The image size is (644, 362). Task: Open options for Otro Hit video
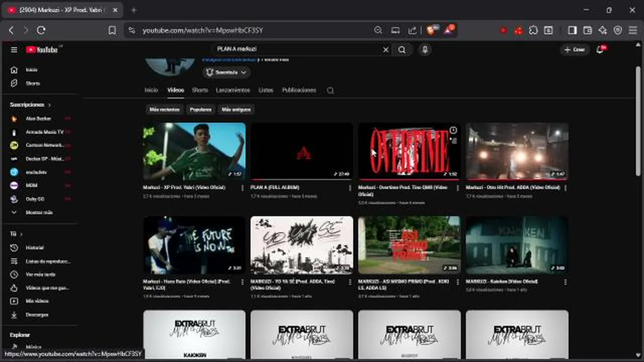[566, 188]
